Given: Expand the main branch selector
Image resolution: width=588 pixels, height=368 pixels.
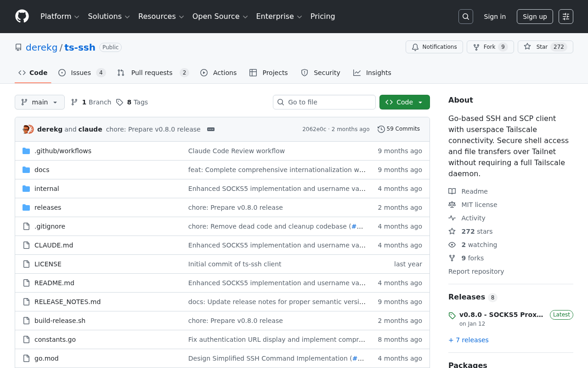Looking at the screenshot, I should coord(40,102).
